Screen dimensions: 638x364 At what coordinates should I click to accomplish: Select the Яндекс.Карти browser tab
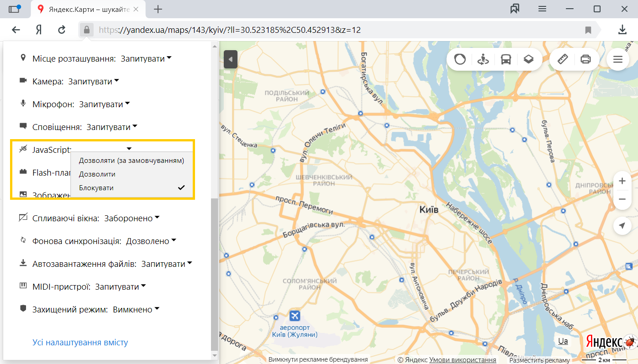tap(89, 9)
